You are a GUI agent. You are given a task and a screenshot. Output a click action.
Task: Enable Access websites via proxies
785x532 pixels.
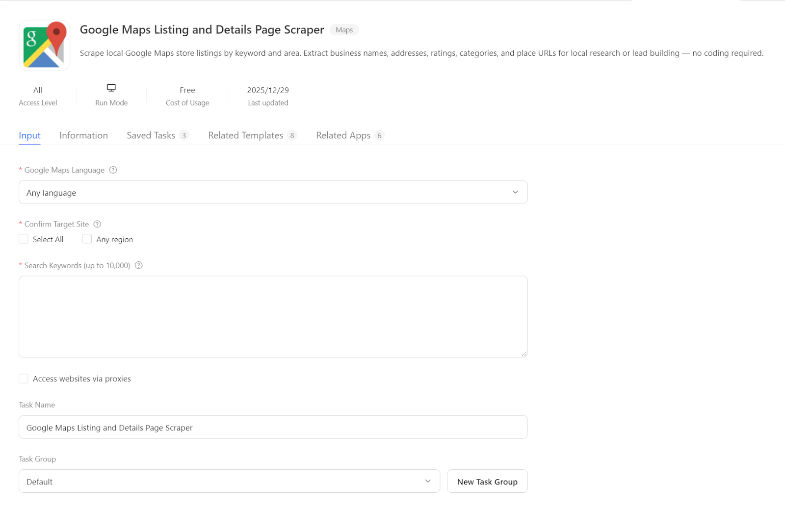(23, 378)
